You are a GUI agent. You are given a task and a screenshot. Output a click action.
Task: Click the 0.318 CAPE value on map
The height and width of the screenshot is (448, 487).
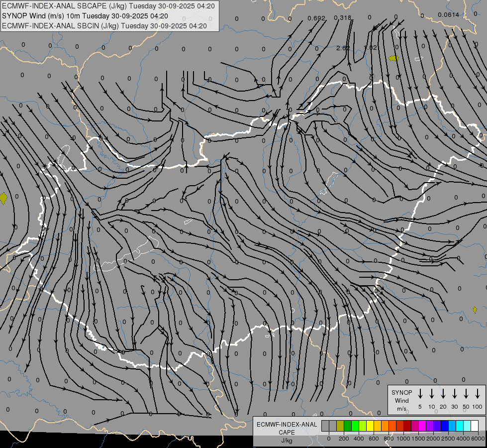(343, 18)
